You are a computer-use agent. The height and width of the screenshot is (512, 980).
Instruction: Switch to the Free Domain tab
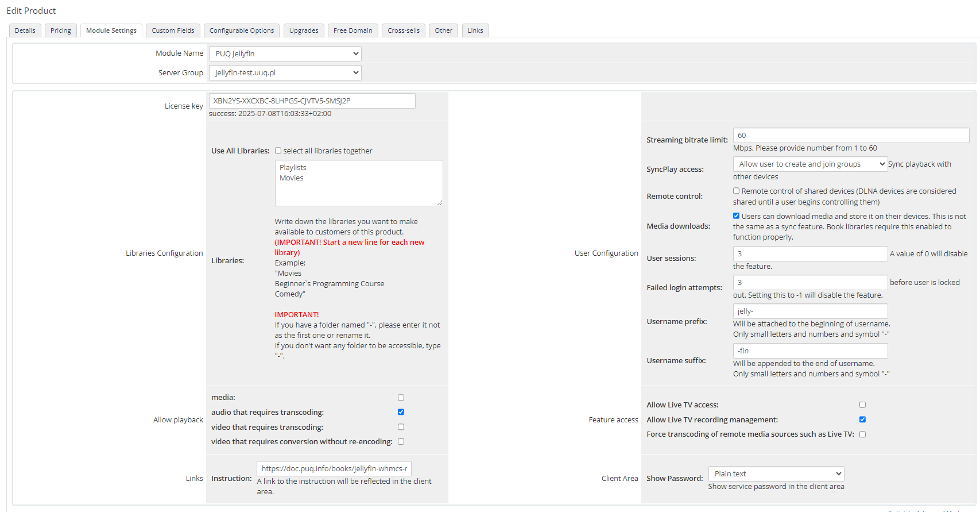point(353,30)
